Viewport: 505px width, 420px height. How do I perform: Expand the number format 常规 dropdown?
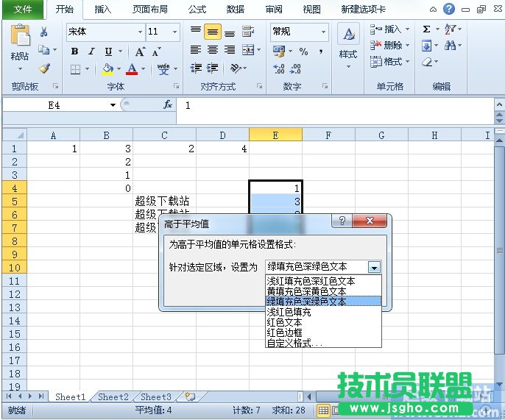322,32
